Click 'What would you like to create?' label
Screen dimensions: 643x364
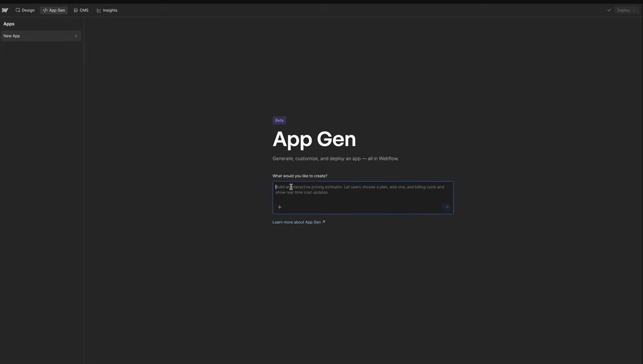click(x=300, y=176)
